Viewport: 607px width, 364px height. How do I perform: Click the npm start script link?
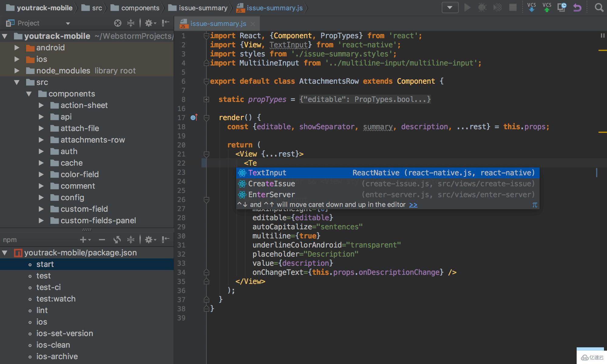[x=45, y=264]
